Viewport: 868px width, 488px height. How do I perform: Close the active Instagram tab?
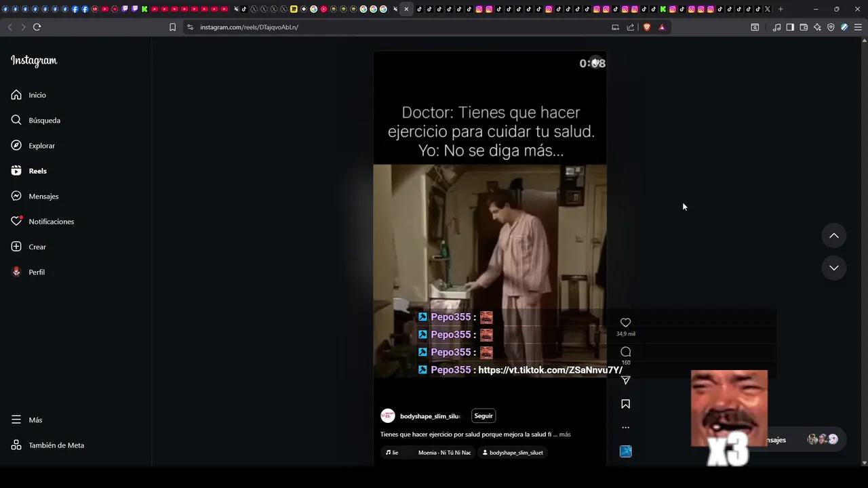(406, 9)
